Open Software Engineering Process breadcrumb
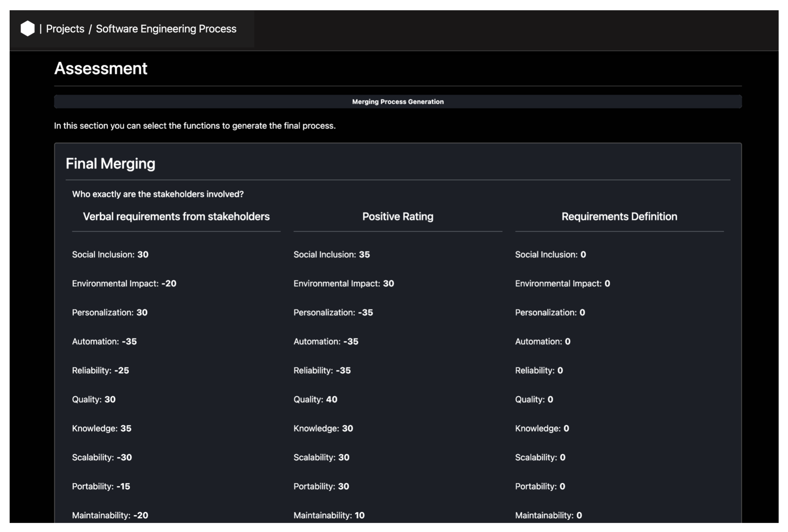Screen dimensions: 788x532 166,29
